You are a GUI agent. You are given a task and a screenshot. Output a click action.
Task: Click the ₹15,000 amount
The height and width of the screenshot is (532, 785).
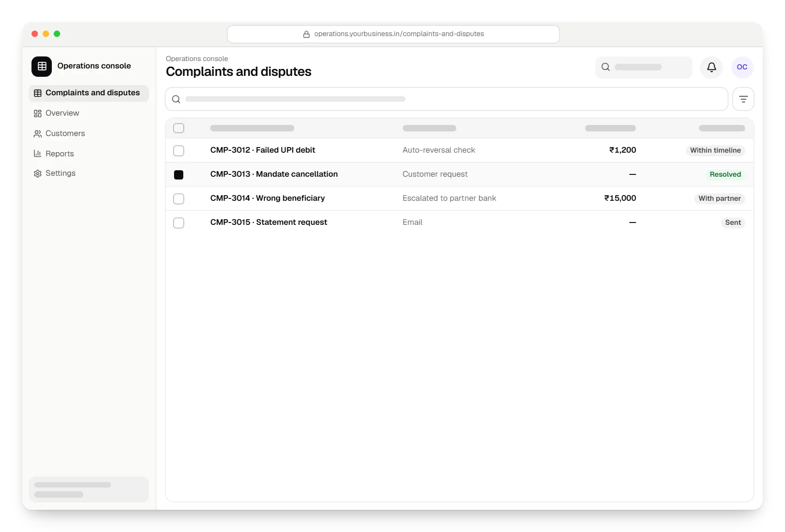(x=620, y=198)
